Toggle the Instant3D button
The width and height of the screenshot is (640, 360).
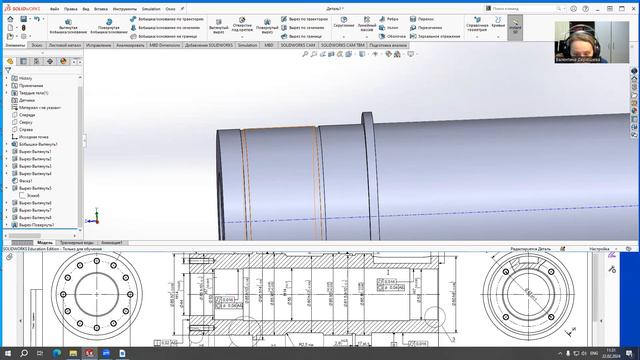point(515,27)
